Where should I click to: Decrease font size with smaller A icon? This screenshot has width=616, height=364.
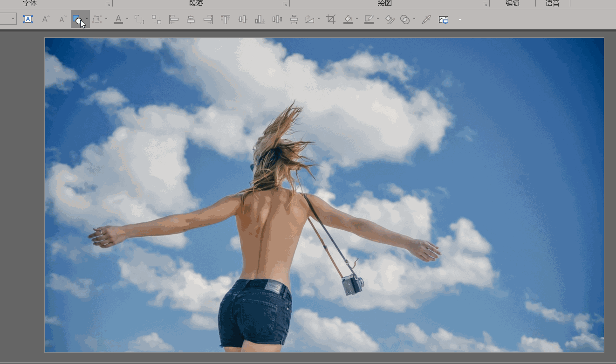(x=62, y=19)
